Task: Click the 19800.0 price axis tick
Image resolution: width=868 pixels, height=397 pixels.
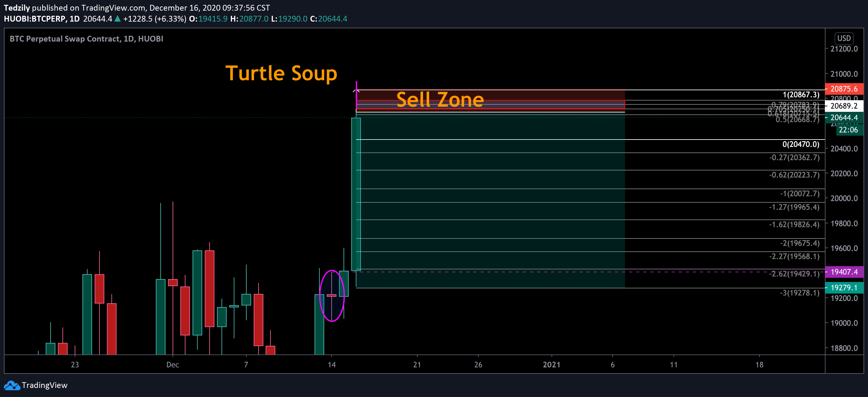Action: [x=844, y=224]
